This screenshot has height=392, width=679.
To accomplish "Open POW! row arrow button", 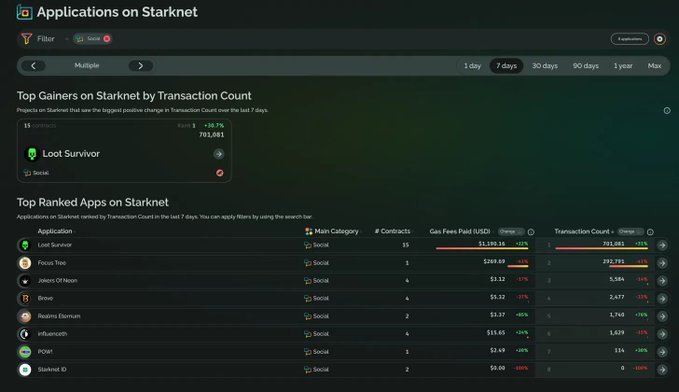I will coord(662,352).
